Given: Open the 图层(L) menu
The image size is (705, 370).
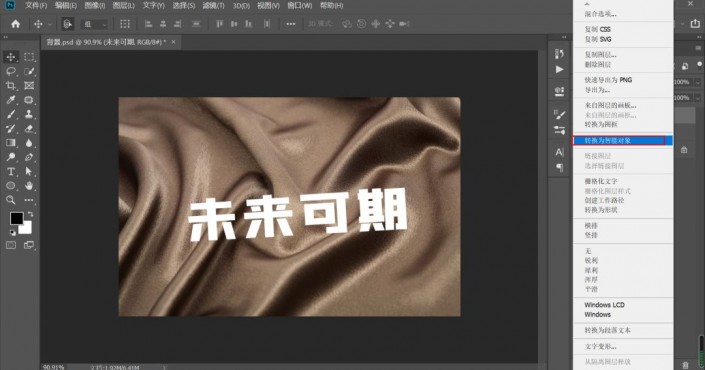Looking at the screenshot, I should [123, 5].
